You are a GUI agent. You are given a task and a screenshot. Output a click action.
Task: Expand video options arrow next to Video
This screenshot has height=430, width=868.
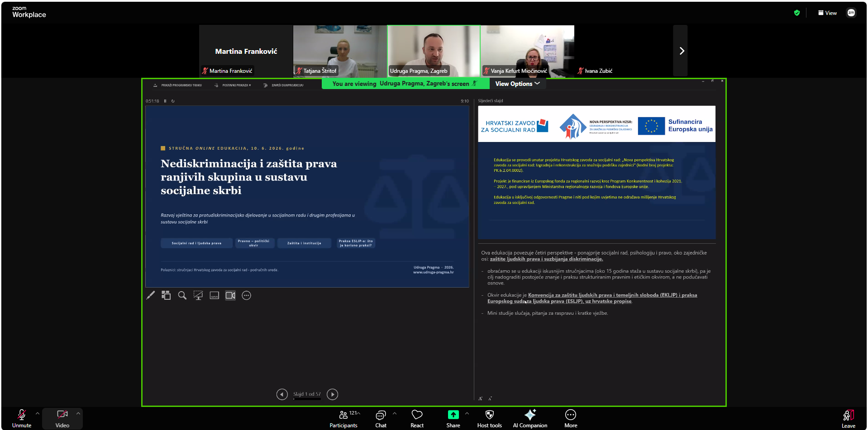(x=78, y=413)
